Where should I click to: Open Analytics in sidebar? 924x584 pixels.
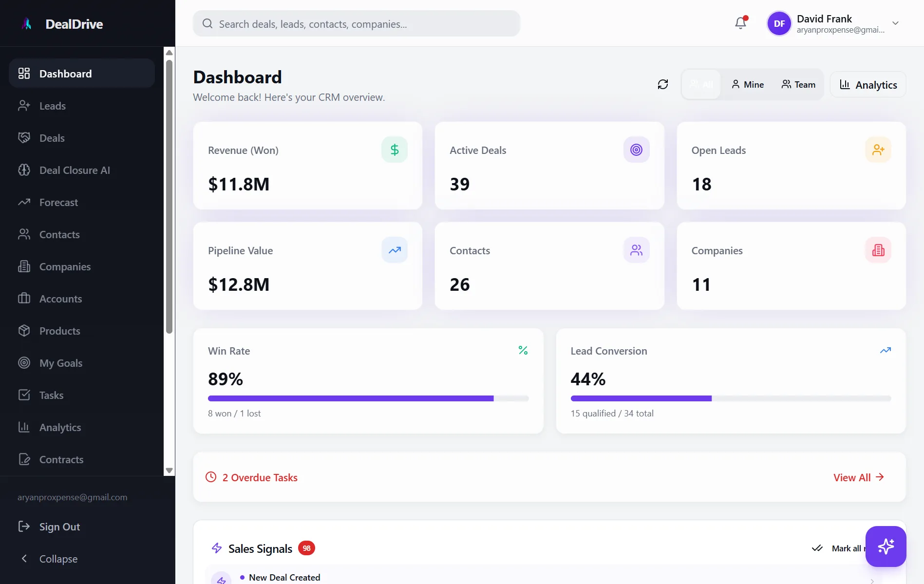tap(82, 427)
